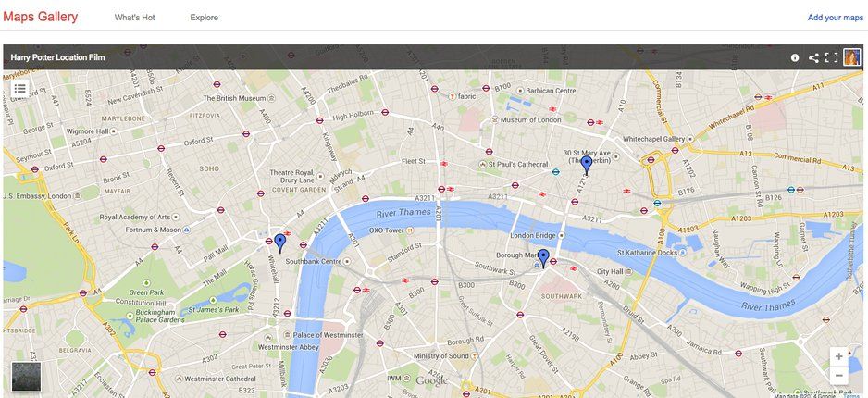Zoom in with the plus button
This screenshot has height=398, width=868.
pos(838,356)
